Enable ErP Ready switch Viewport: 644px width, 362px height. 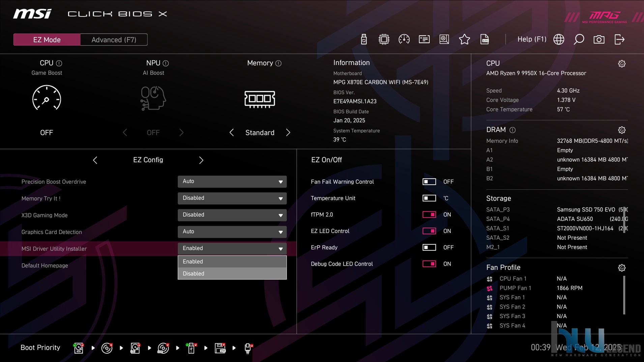click(x=429, y=247)
